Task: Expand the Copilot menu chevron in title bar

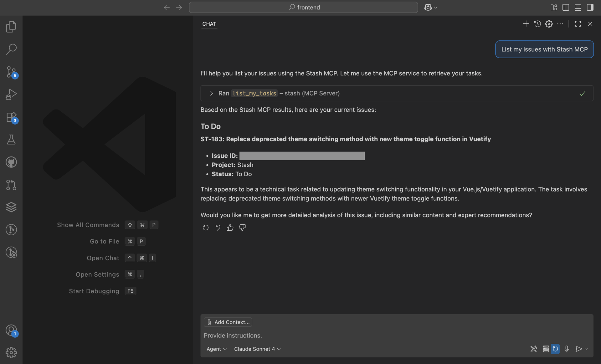Action: tap(436, 8)
